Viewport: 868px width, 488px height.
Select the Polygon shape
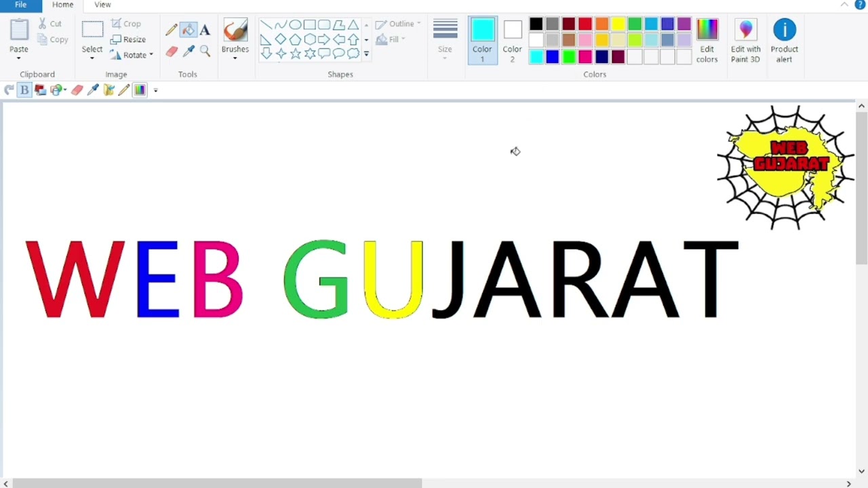pos(339,24)
